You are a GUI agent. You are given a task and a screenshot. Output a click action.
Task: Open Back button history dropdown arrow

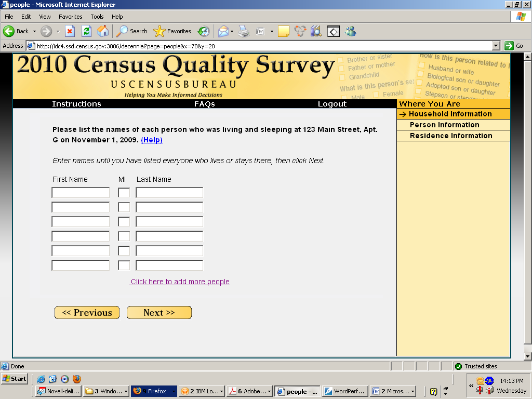pyautogui.click(x=34, y=31)
